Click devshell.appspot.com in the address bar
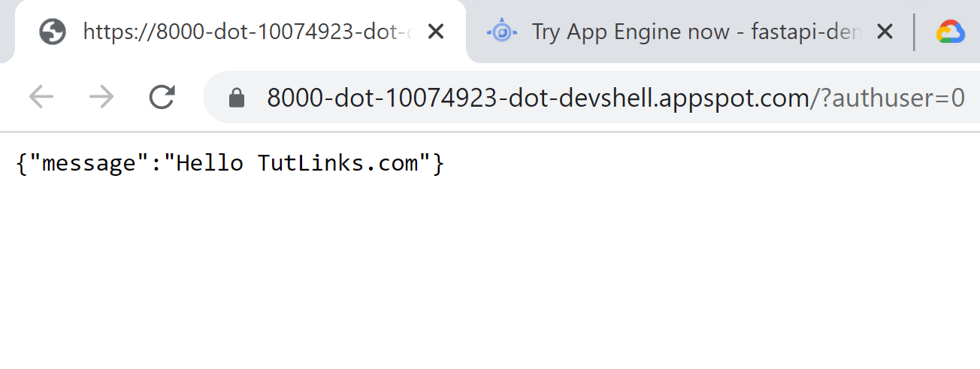The image size is (980, 369). [703, 97]
